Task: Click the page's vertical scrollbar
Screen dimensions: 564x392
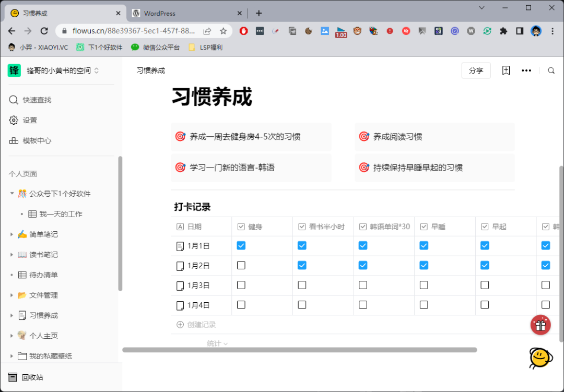Action: 561,254
